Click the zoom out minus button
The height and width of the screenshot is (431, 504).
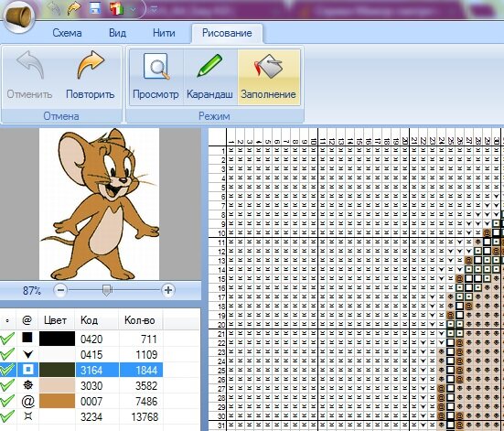point(60,290)
